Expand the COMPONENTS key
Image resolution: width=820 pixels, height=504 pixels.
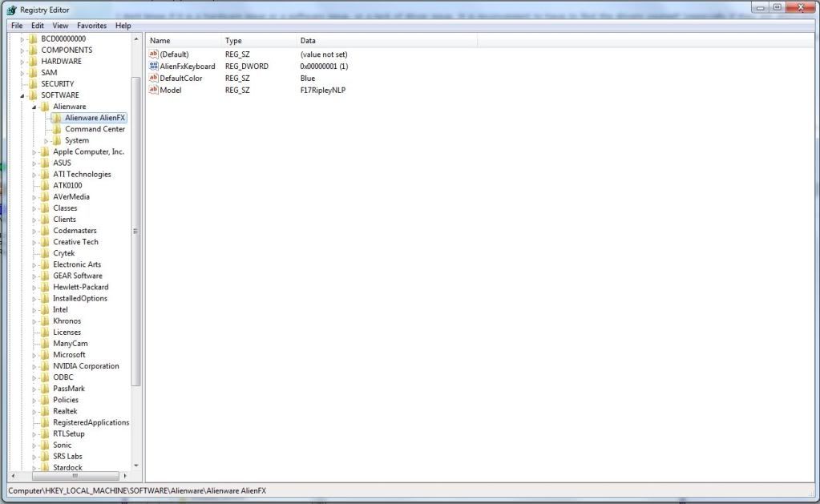coord(22,50)
